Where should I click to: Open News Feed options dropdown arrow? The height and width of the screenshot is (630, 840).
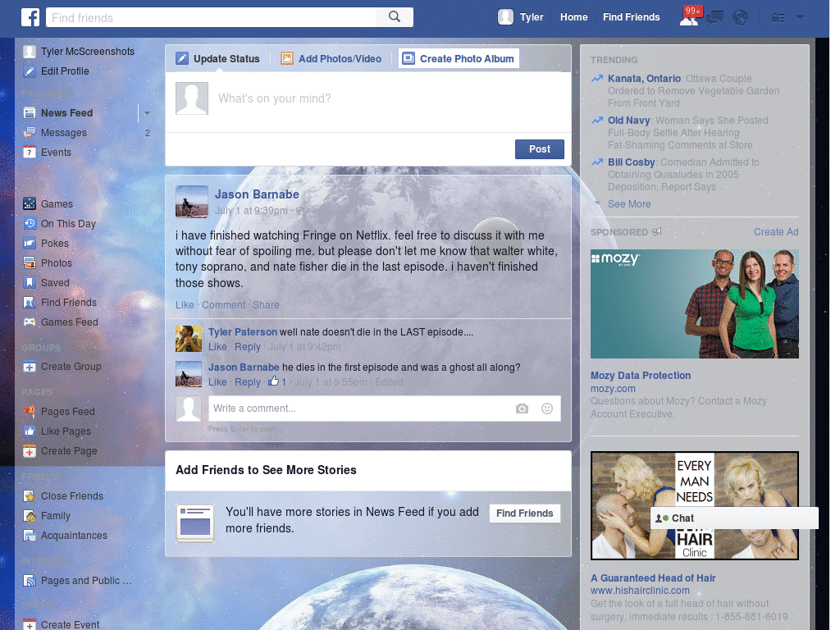(x=147, y=113)
